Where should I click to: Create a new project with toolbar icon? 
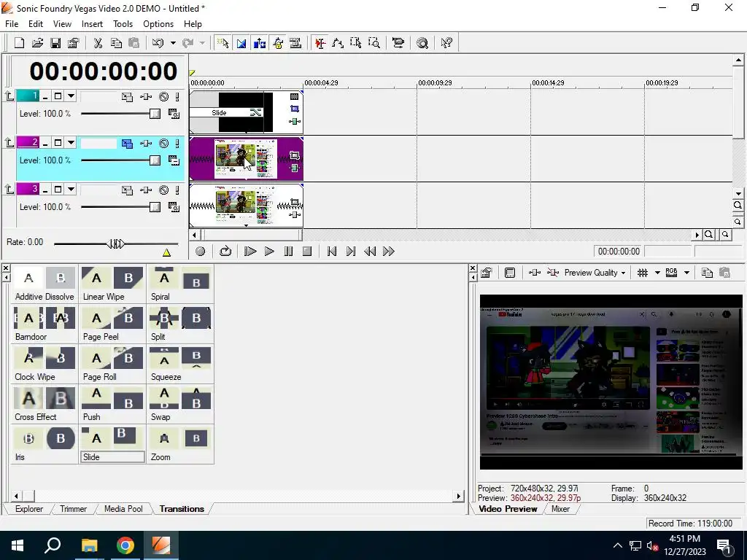19,43
